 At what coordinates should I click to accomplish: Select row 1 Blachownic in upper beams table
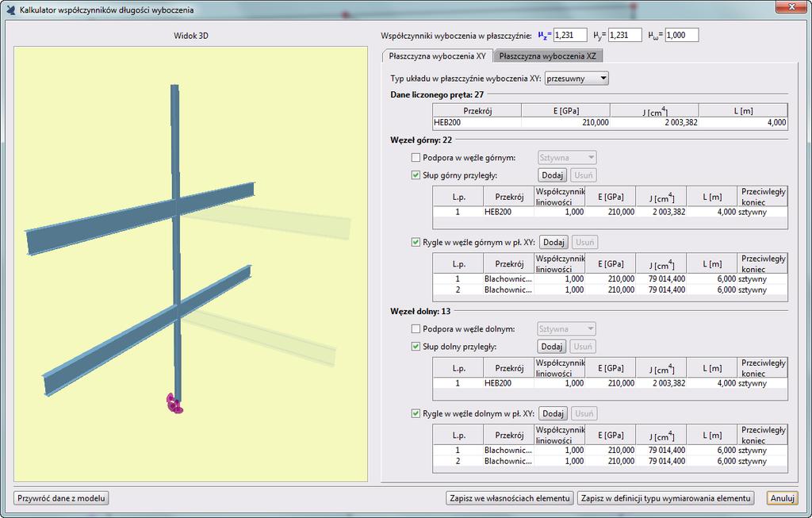tap(610, 278)
